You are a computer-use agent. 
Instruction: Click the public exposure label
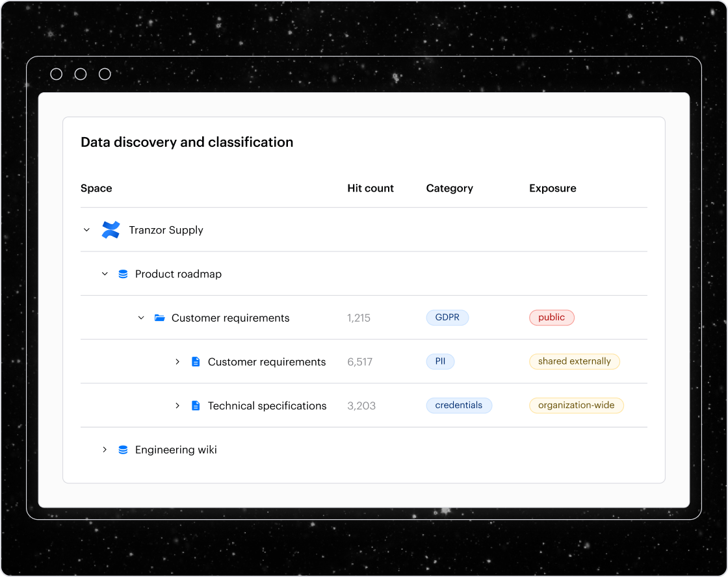tap(552, 317)
